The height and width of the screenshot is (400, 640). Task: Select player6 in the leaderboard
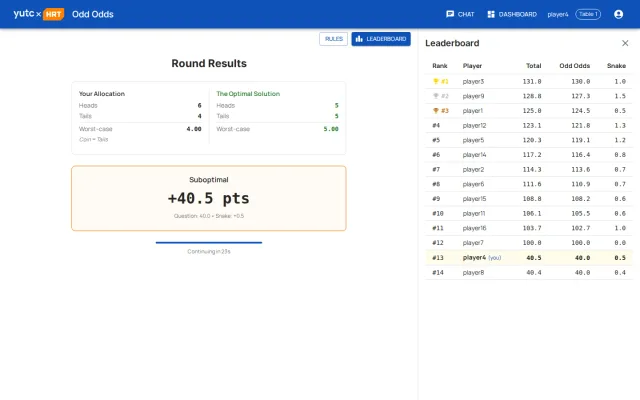click(x=473, y=184)
